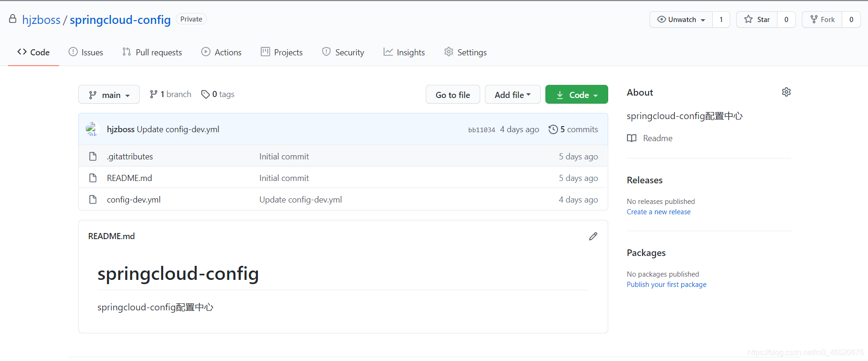Click the book icon beside Readme
Viewport: 868px width, 361px height.
click(632, 138)
